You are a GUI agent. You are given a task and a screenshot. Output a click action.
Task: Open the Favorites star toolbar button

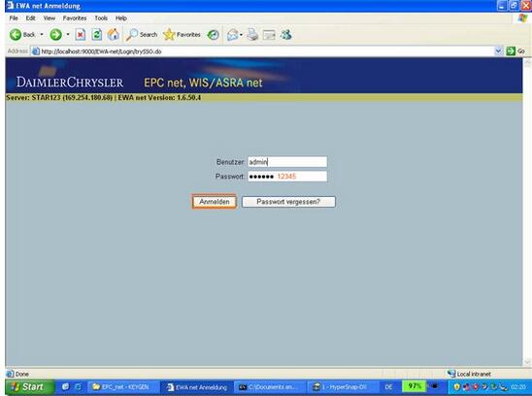(x=182, y=34)
